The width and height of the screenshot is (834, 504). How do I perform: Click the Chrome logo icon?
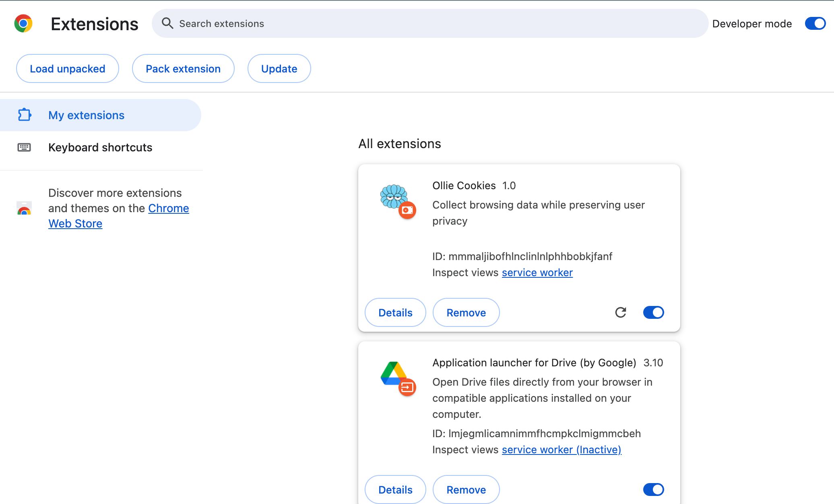(23, 24)
